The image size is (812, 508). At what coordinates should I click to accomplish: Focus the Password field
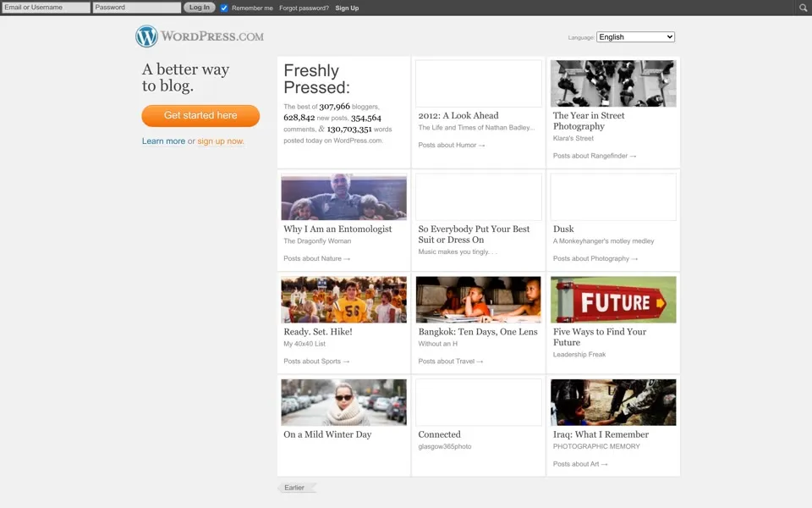[137, 8]
